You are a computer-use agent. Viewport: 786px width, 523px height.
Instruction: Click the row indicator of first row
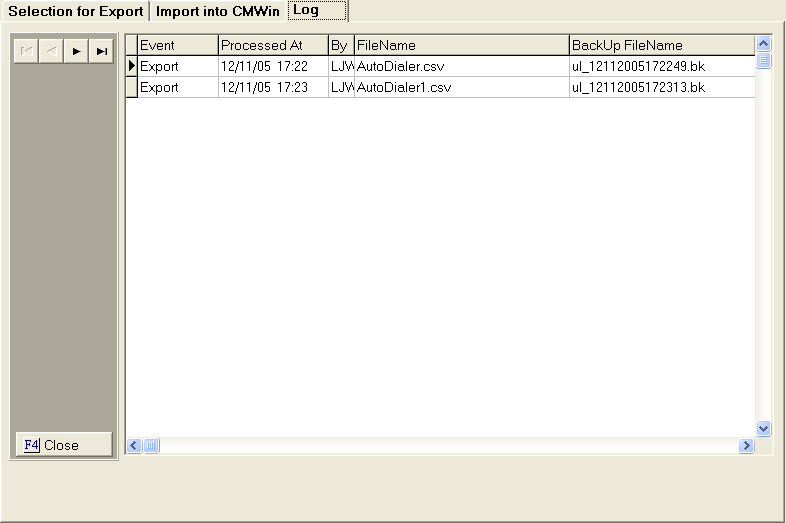131,66
